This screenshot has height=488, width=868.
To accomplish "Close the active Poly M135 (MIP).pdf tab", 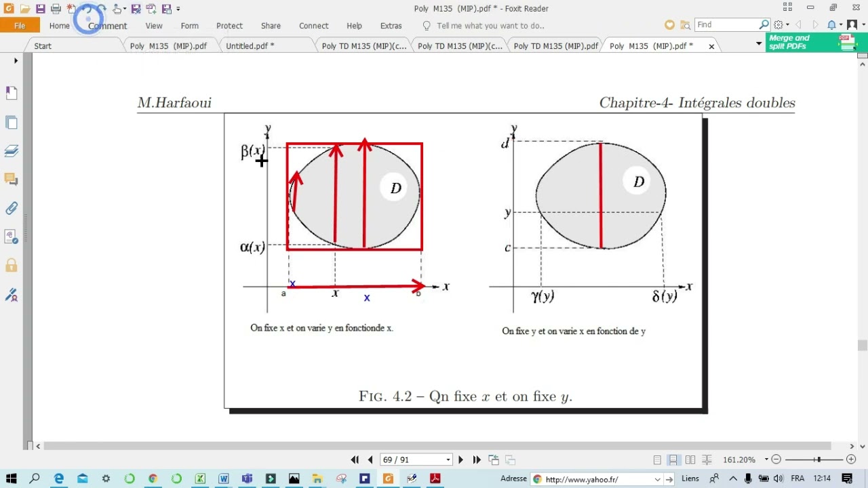I will pos(711,46).
